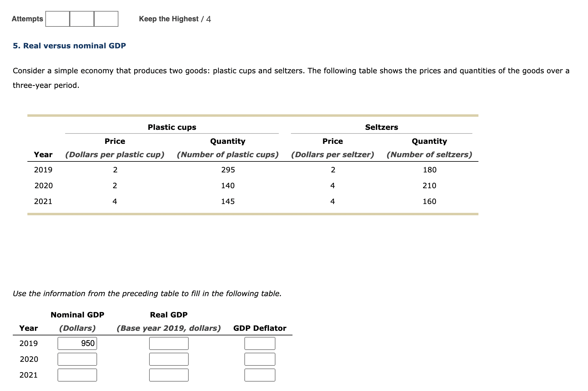Click the 2019 plastic cups quantity 295
The width and height of the screenshot is (588, 391).
(x=228, y=170)
